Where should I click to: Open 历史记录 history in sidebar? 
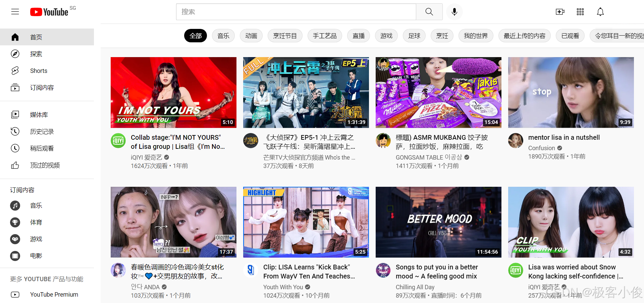47,131
